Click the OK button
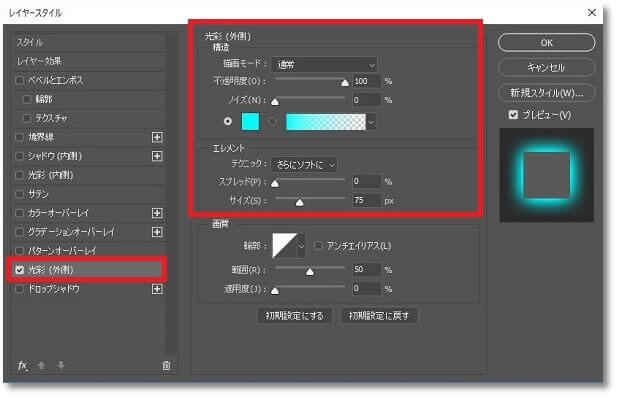Image resolution: width=618 pixels, height=398 pixels. click(x=546, y=43)
